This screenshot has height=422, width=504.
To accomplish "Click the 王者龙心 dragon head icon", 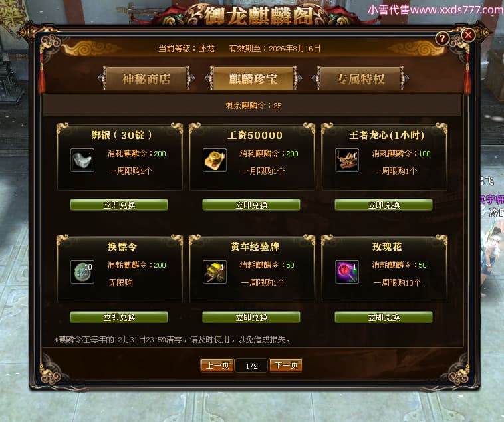I will [347, 160].
